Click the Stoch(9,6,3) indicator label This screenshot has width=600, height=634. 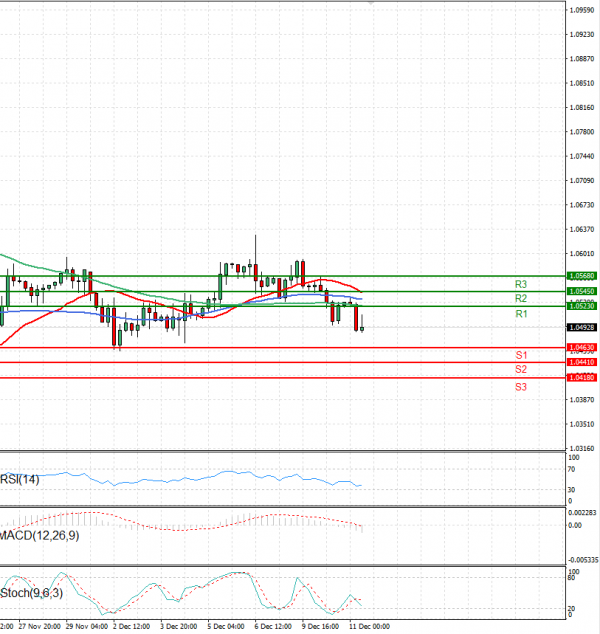point(32,593)
